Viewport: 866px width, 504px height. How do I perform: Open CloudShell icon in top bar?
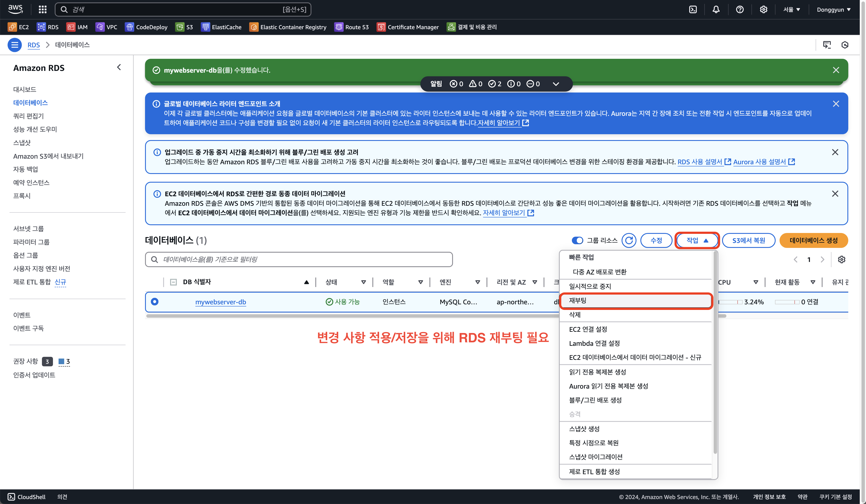coord(693,9)
